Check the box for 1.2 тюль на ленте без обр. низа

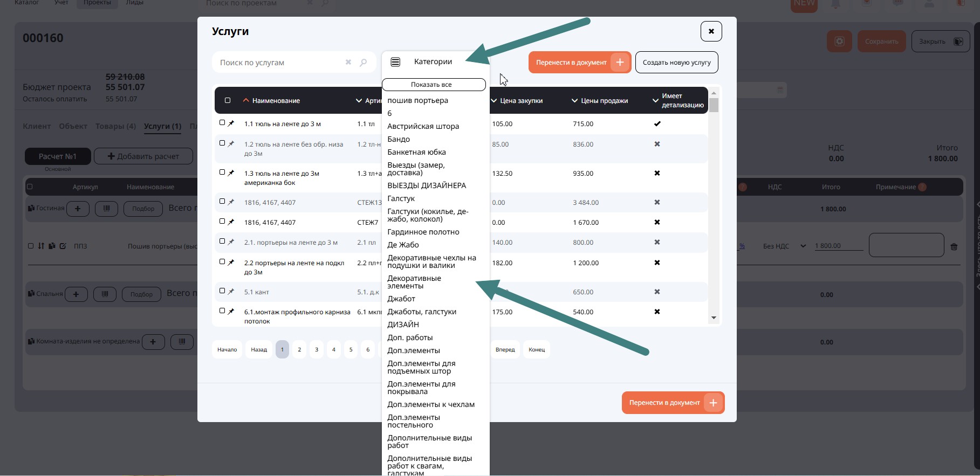(x=222, y=143)
